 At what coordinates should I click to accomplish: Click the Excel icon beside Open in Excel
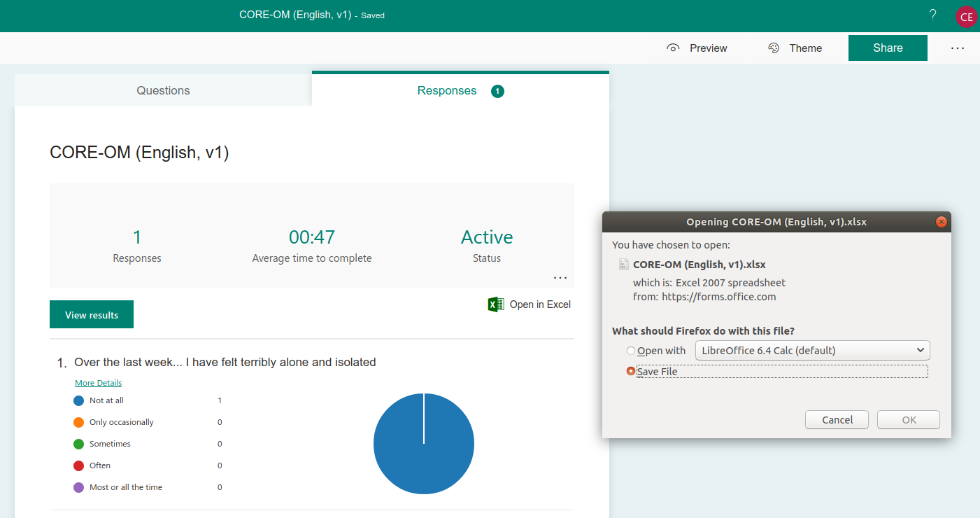point(495,304)
